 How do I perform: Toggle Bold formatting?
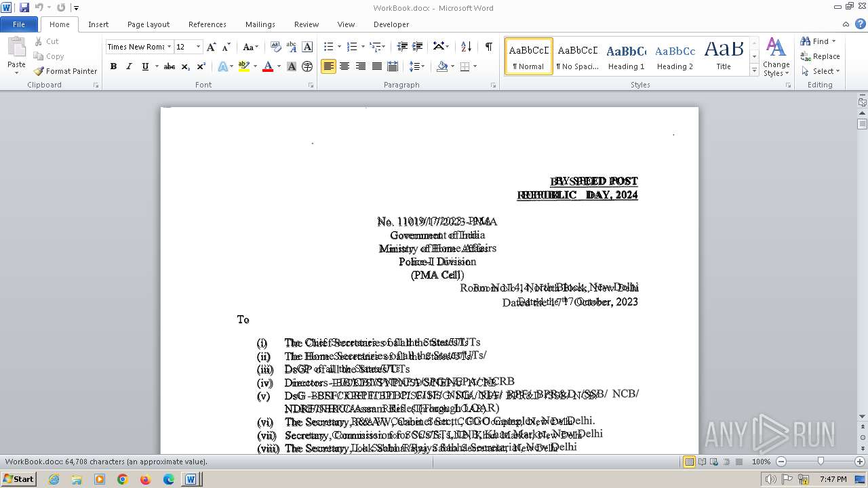(113, 66)
